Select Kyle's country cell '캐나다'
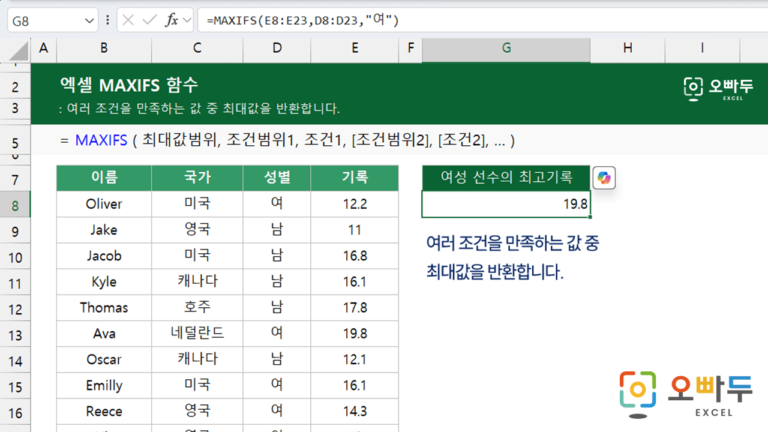Image resolution: width=768 pixels, height=432 pixels. click(x=197, y=282)
